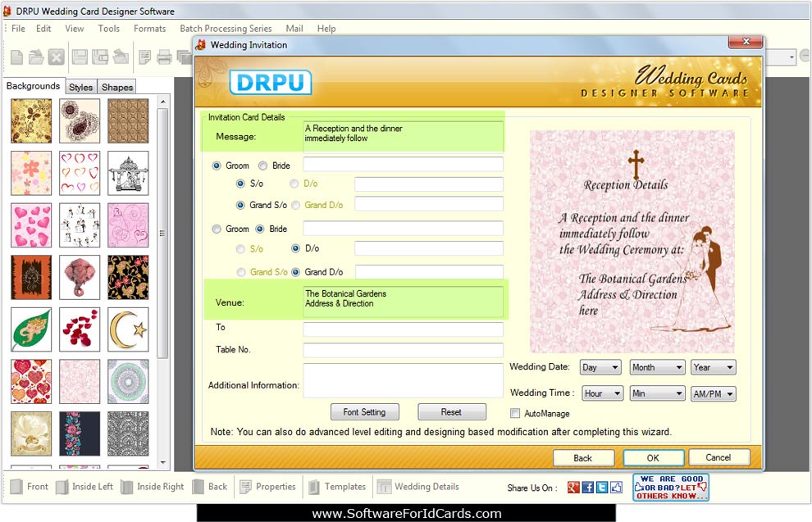Share on Twitter icon
812x522 pixels.
point(602,487)
